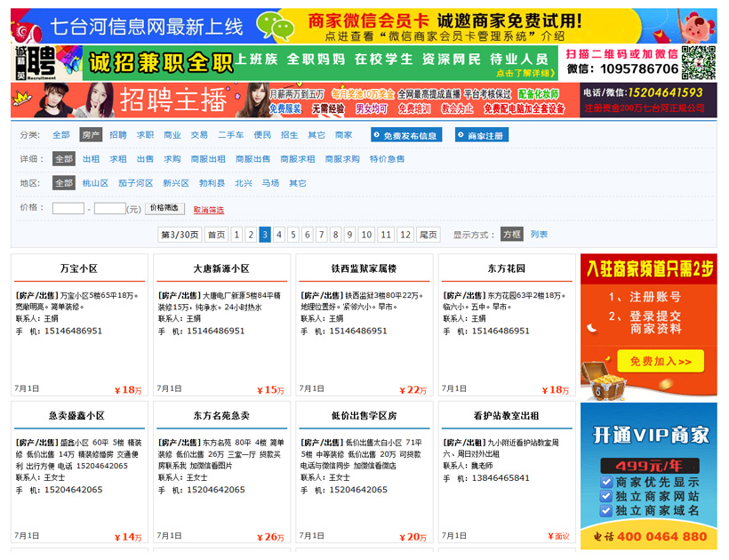Viewport: 729px width, 560px height.
Task: Click the maximum price input field
Action: click(109, 208)
